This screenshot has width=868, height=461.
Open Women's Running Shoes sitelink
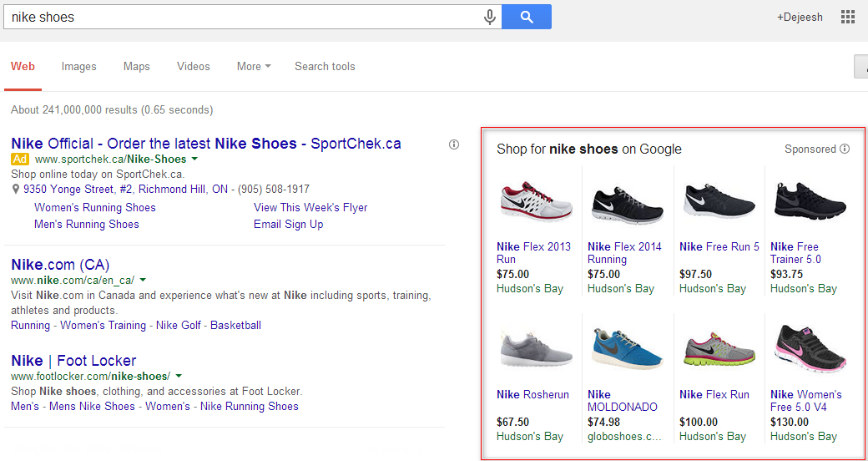[95, 207]
